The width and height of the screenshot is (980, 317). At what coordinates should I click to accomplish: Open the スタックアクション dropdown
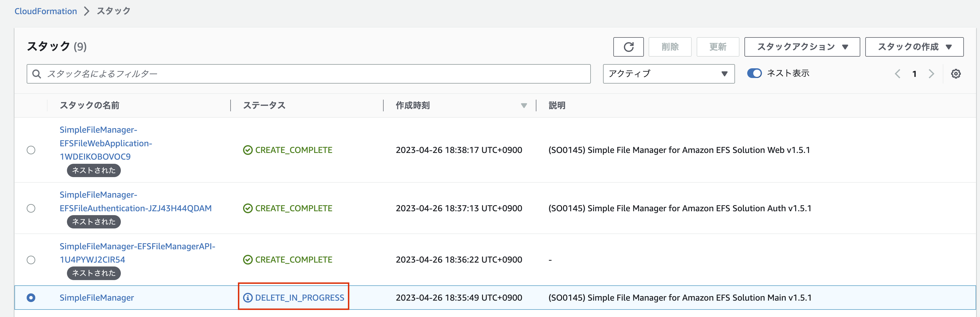tap(802, 47)
